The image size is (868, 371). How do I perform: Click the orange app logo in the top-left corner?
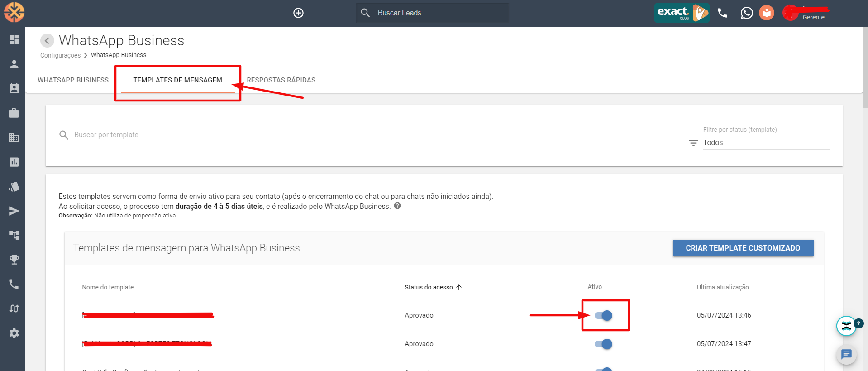14,12
